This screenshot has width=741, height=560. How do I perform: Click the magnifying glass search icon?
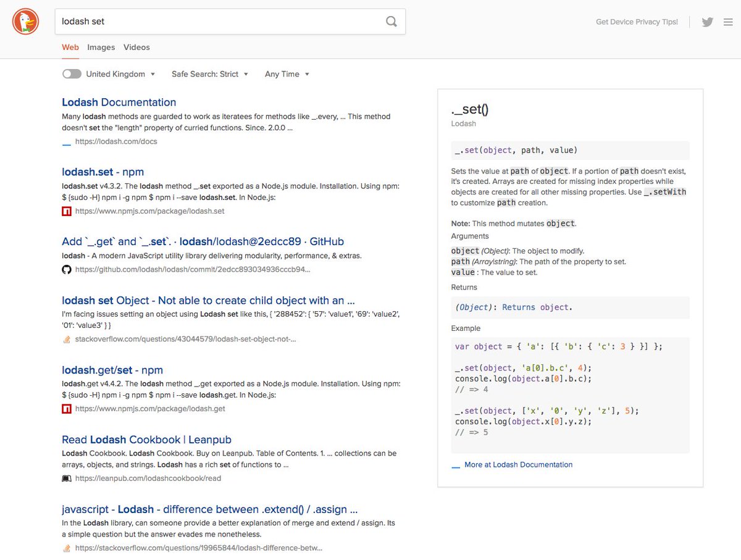[x=391, y=22]
